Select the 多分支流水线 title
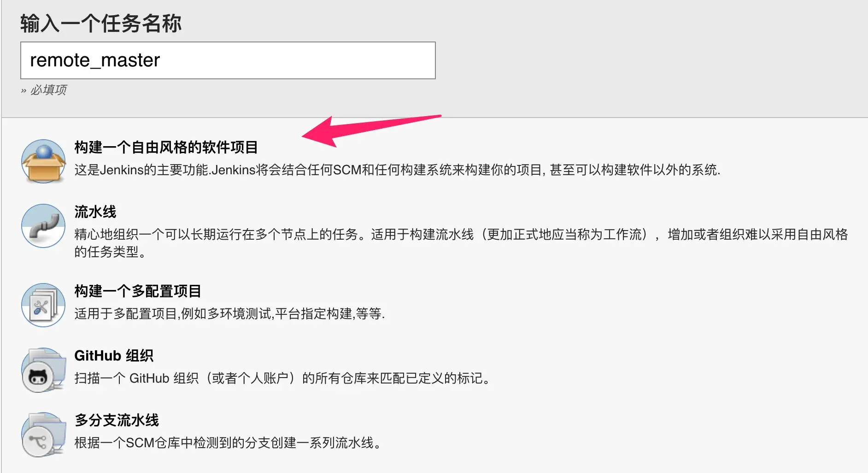The height and width of the screenshot is (473, 868). [x=117, y=420]
